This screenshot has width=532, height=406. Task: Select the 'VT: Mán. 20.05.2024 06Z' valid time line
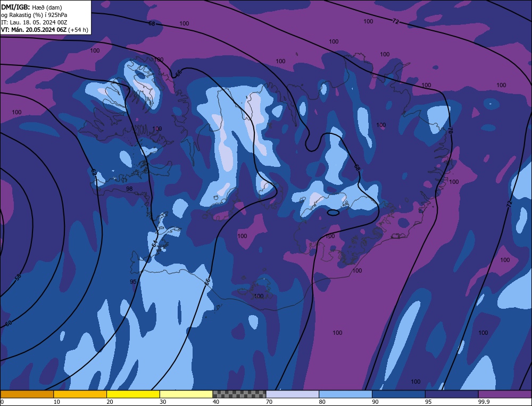click(45, 30)
